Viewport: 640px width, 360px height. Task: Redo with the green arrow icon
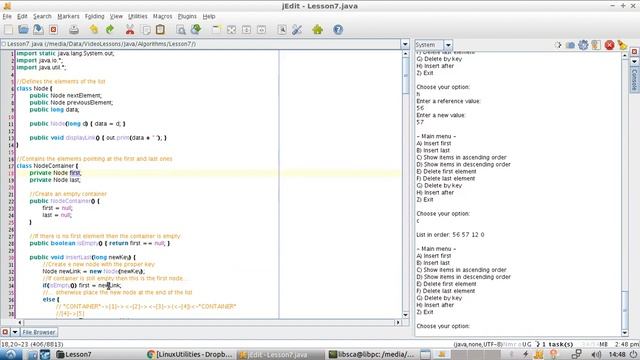click(x=109, y=29)
